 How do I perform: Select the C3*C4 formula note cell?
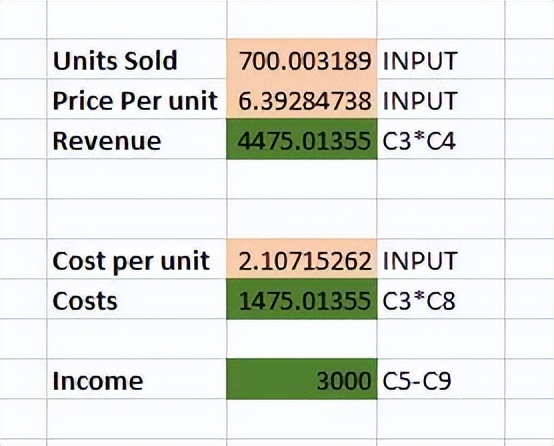[441, 140]
